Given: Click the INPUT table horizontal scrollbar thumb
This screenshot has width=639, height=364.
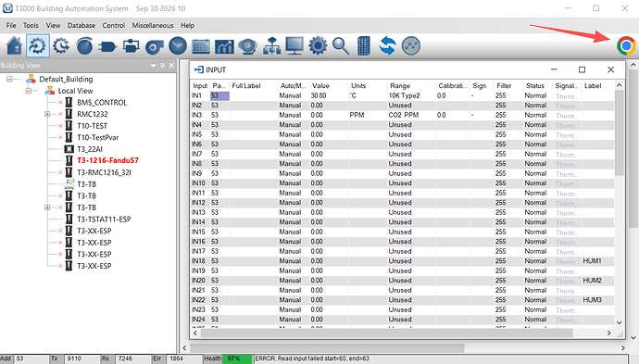Looking at the screenshot, I should 387,333.
